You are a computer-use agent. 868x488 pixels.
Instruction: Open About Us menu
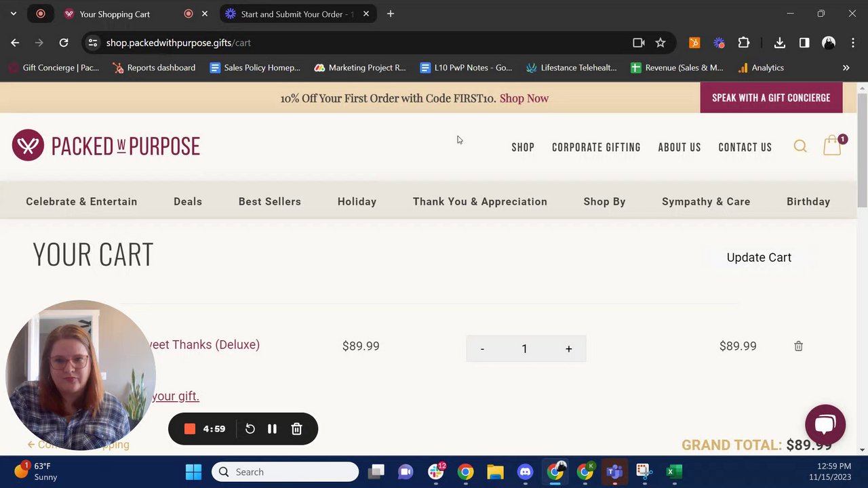click(x=679, y=147)
